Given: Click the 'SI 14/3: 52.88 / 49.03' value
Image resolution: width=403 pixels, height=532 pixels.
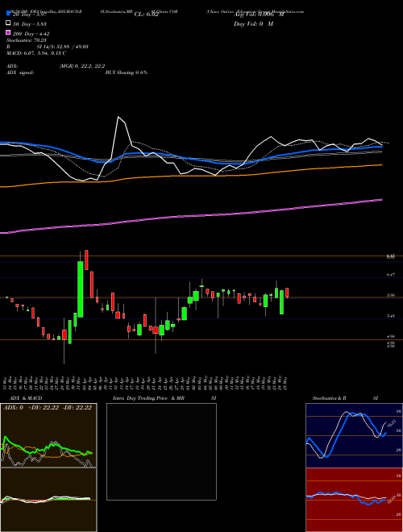Looking at the screenshot, I should pyautogui.click(x=63, y=47).
